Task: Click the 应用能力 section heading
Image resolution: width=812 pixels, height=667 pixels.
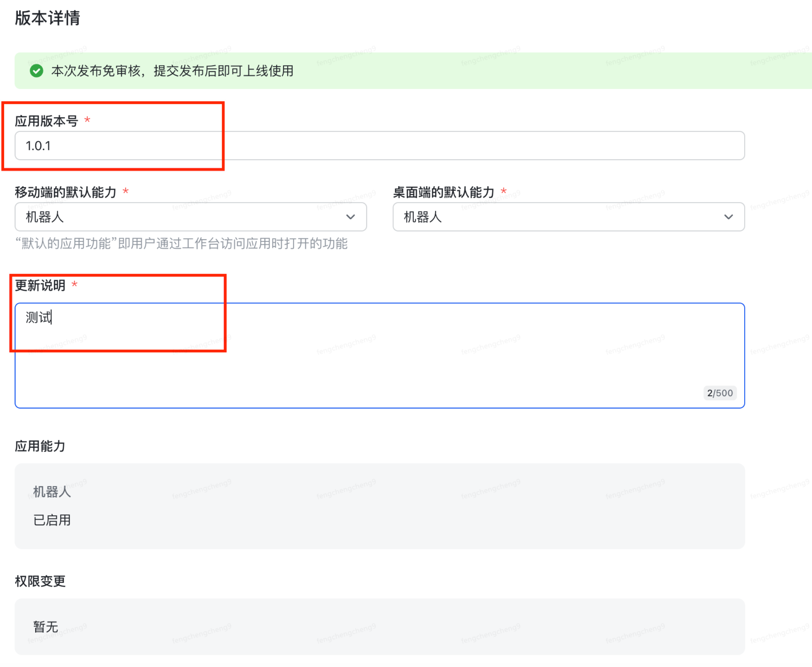Action: (x=40, y=446)
